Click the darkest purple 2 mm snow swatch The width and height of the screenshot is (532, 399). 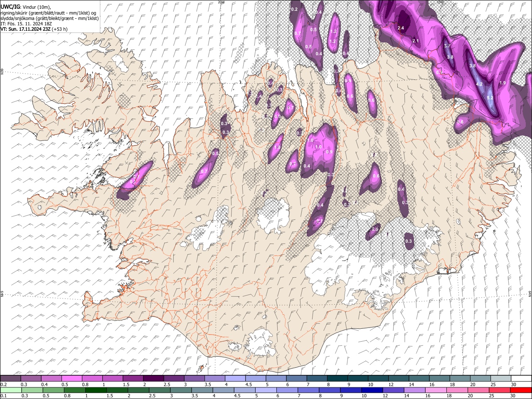click(153, 378)
